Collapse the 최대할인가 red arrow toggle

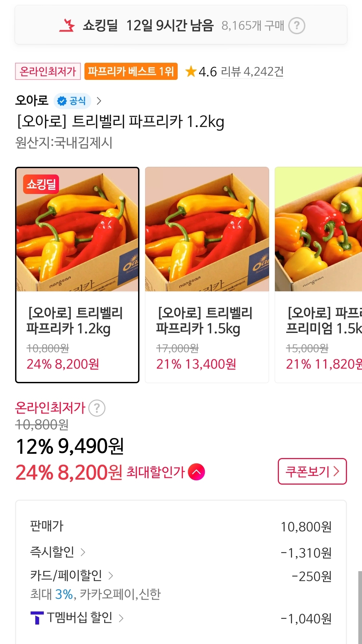pyautogui.click(x=196, y=472)
